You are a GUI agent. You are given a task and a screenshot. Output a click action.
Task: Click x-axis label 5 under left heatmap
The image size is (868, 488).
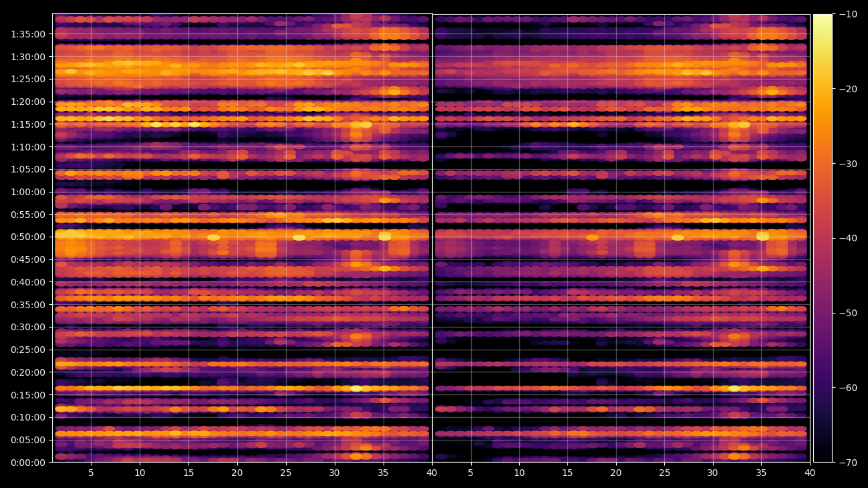(92, 473)
